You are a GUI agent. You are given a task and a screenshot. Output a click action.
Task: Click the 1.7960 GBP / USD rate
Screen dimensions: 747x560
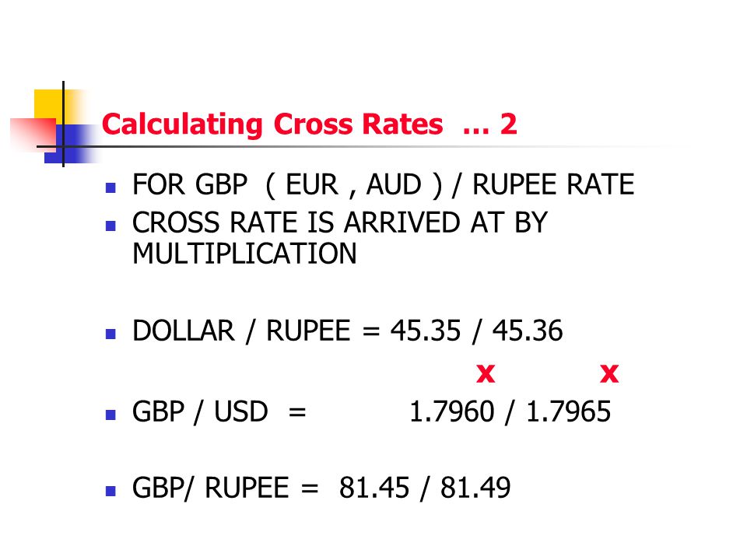pos(452,411)
